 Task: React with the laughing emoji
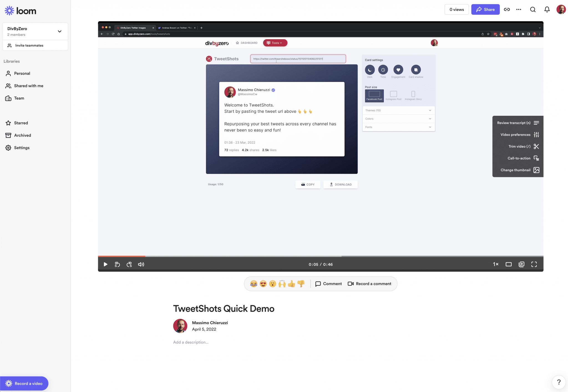[x=253, y=284]
